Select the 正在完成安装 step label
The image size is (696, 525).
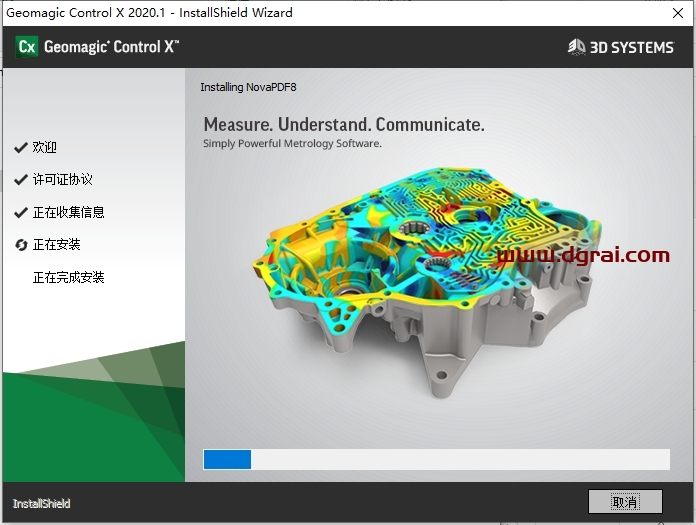coord(68,277)
